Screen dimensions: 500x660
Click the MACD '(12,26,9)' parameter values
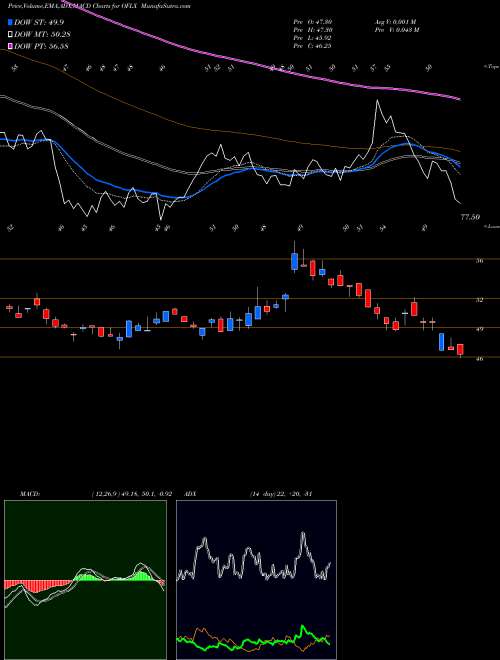(x=106, y=494)
